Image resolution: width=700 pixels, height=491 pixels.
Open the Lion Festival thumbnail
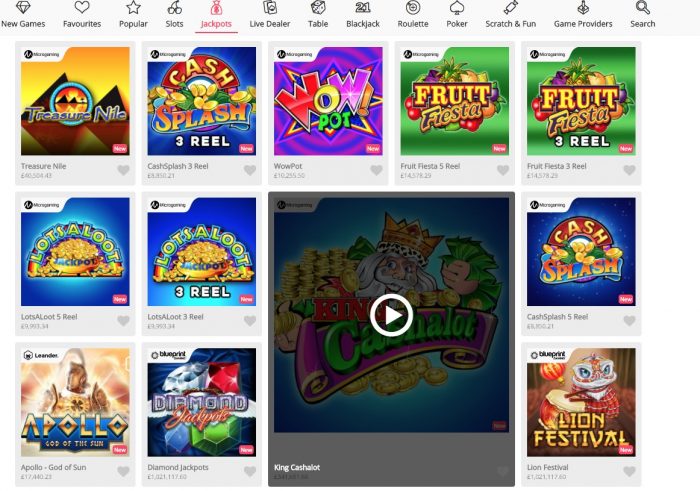(581, 402)
